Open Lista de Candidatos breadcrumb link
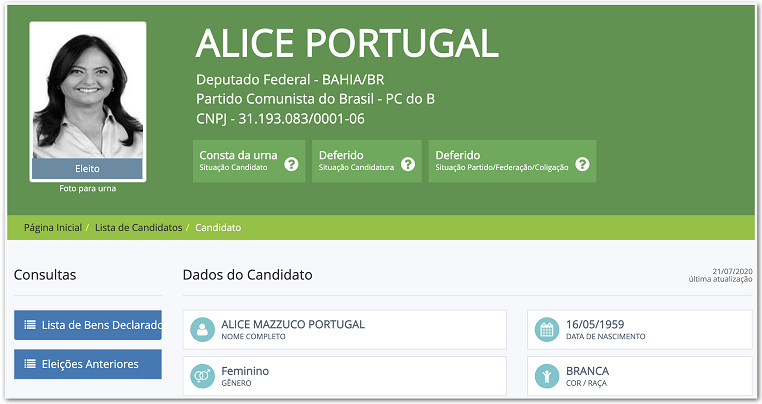The width and height of the screenshot is (762, 404). [138, 228]
